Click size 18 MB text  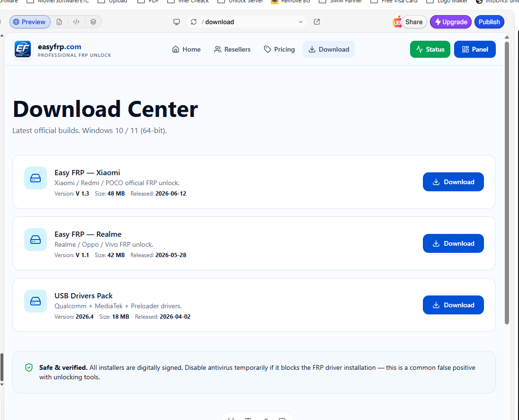click(x=120, y=317)
